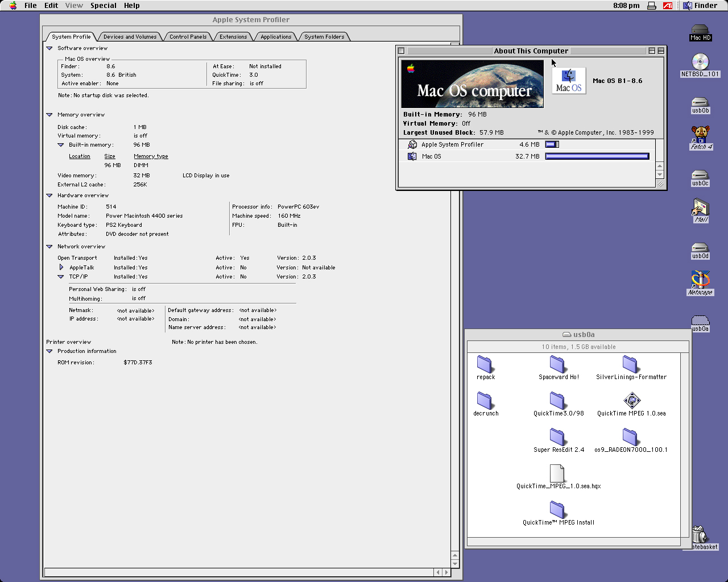Select the QuickTime3.0/98 folder
Screen dimensions: 728x582
tap(558, 400)
